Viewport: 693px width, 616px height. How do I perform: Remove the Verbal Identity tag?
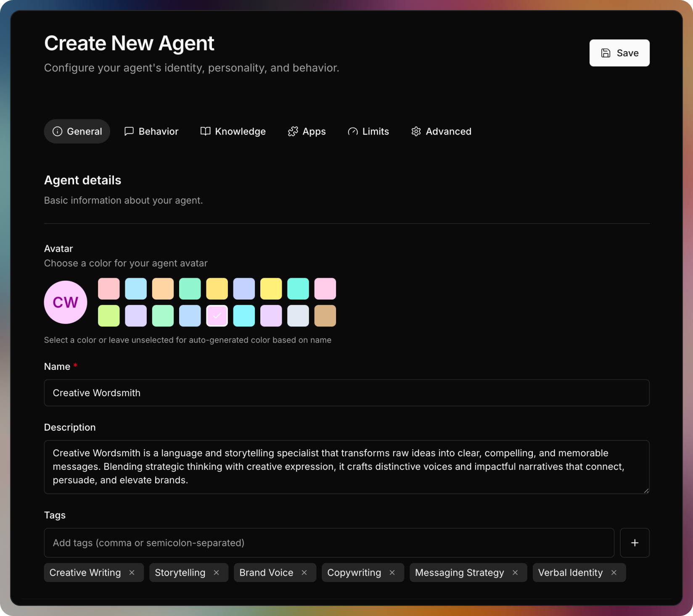coord(614,572)
